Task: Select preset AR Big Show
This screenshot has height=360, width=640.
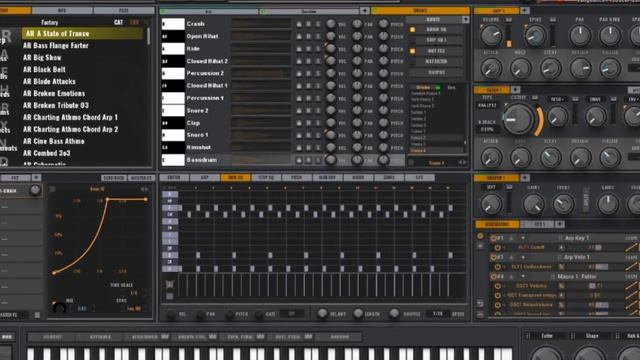Action: (x=42, y=58)
